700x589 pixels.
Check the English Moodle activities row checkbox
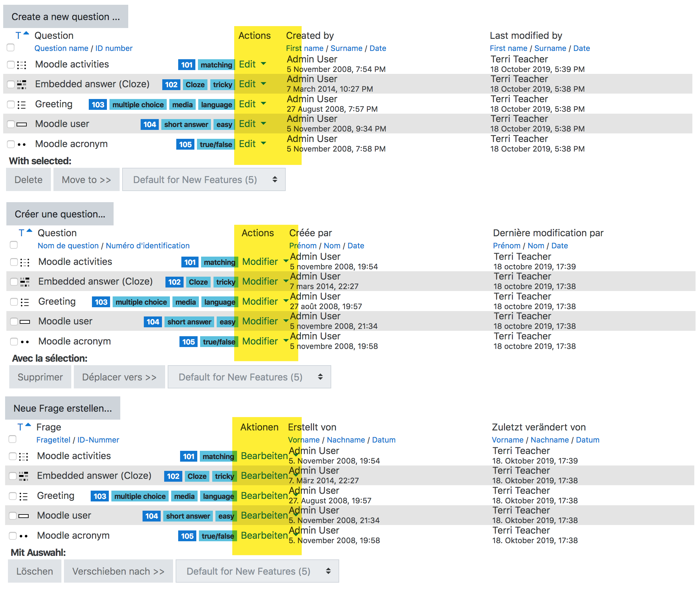click(x=11, y=64)
